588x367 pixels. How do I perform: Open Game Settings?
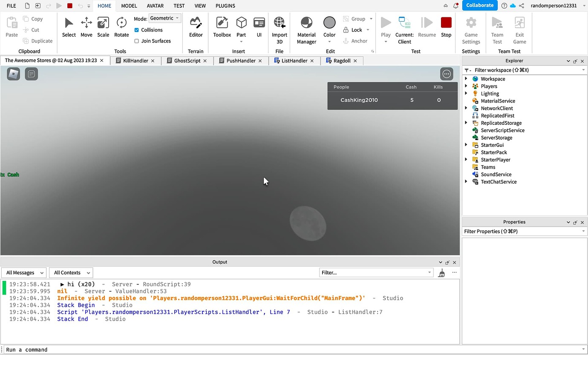(x=471, y=30)
